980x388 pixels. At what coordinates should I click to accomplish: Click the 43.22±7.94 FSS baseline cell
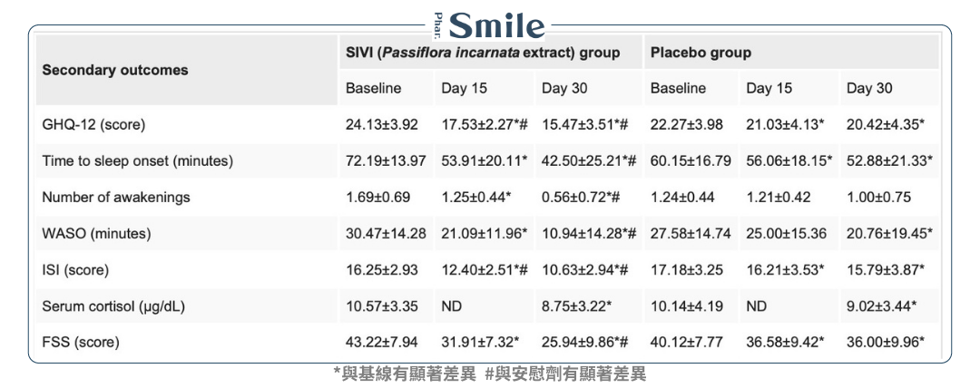(x=382, y=342)
